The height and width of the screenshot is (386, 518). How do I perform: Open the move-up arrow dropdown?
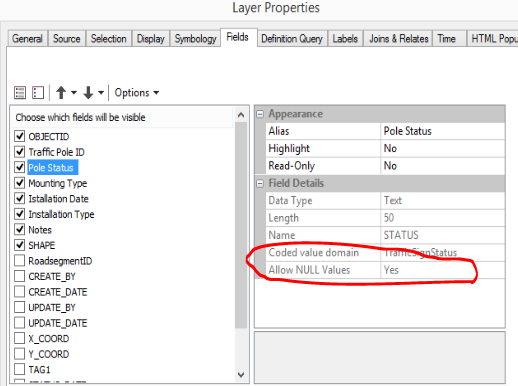[x=74, y=93]
